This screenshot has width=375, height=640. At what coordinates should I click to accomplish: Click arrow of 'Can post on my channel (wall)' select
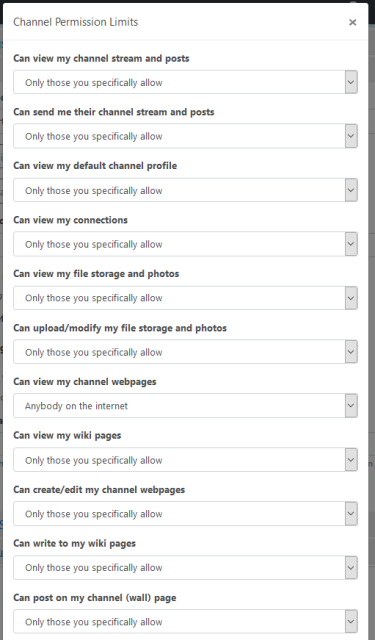[351, 622]
